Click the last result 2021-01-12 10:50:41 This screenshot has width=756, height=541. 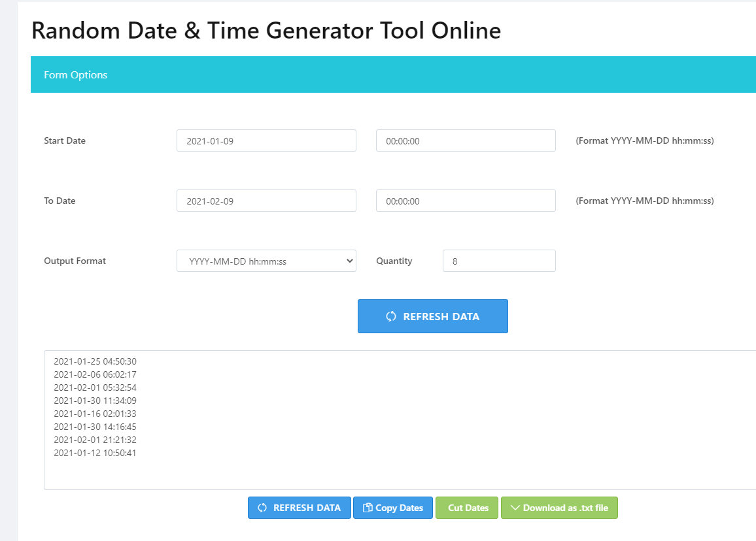tap(95, 453)
